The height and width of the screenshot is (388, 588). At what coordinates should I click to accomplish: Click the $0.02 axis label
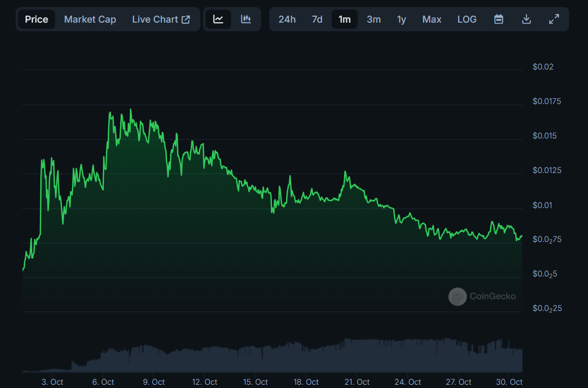click(543, 67)
